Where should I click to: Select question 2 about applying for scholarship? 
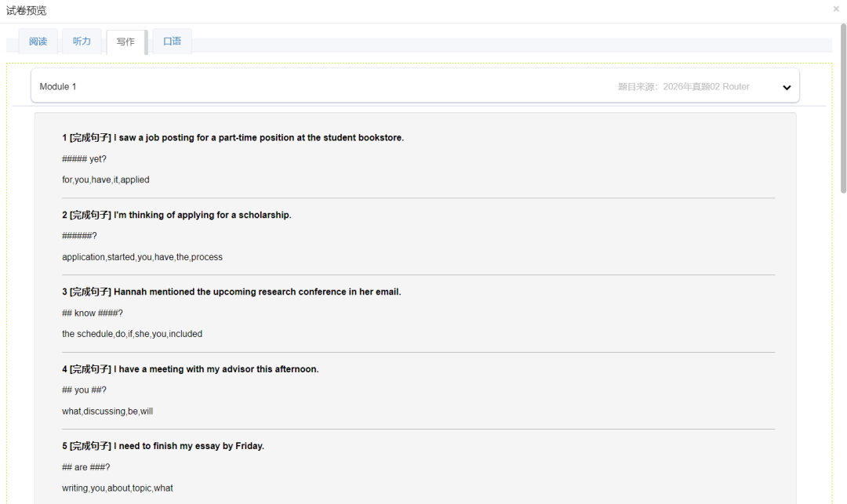pyautogui.click(x=176, y=216)
